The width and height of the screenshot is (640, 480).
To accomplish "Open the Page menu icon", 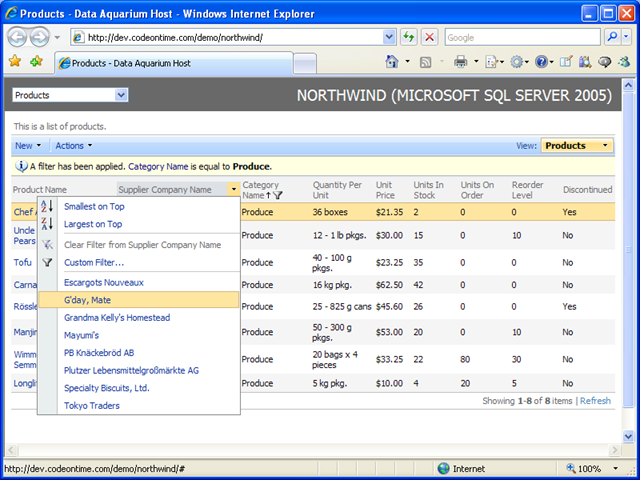I will tap(491, 62).
